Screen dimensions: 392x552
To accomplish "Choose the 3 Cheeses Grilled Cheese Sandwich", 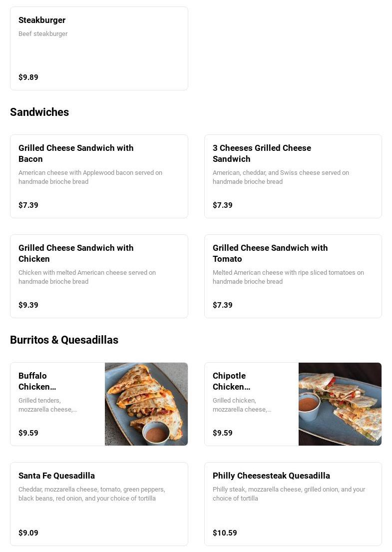I will 262,153.
